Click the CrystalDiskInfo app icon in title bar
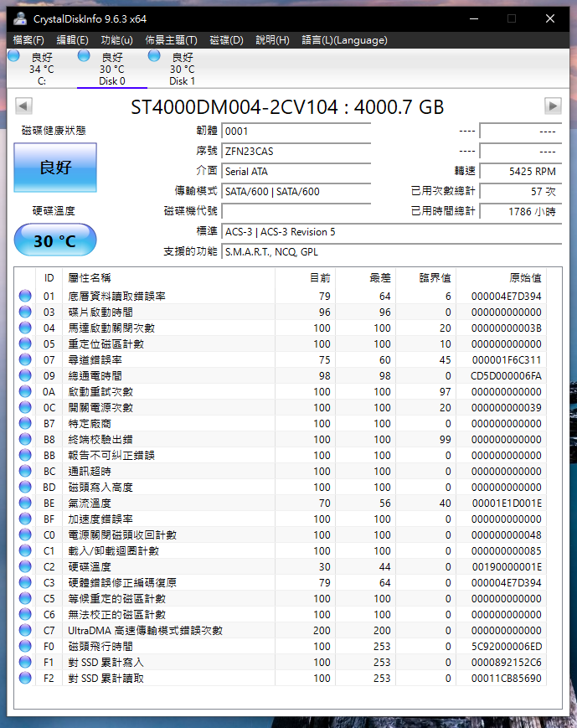 [x=20, y=18]
